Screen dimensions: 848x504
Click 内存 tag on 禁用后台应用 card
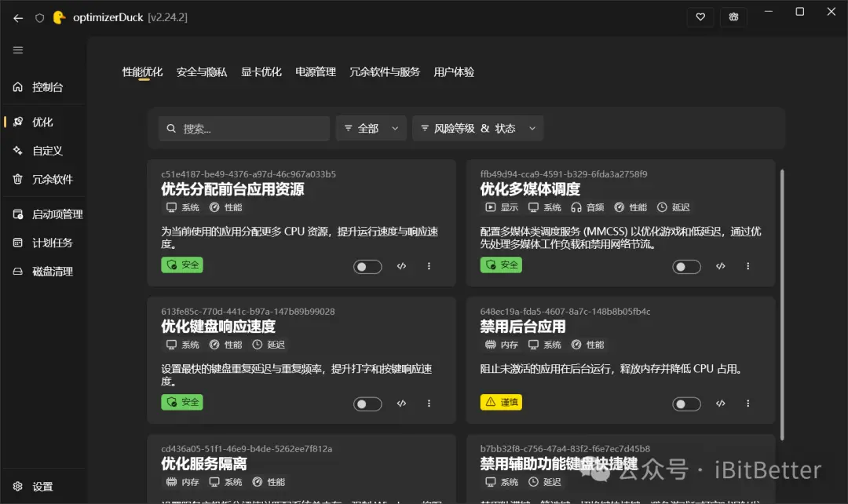502,345
